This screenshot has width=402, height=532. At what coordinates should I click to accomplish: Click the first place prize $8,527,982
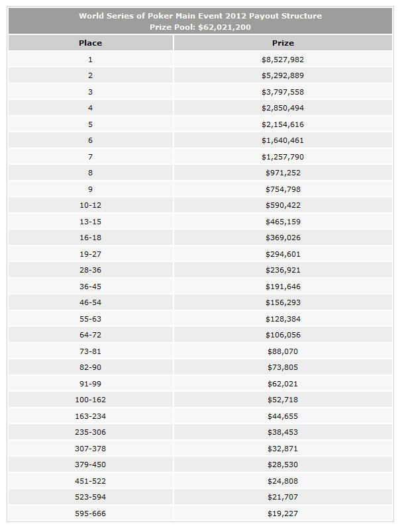pyautogui.click(x=283, y=60)
